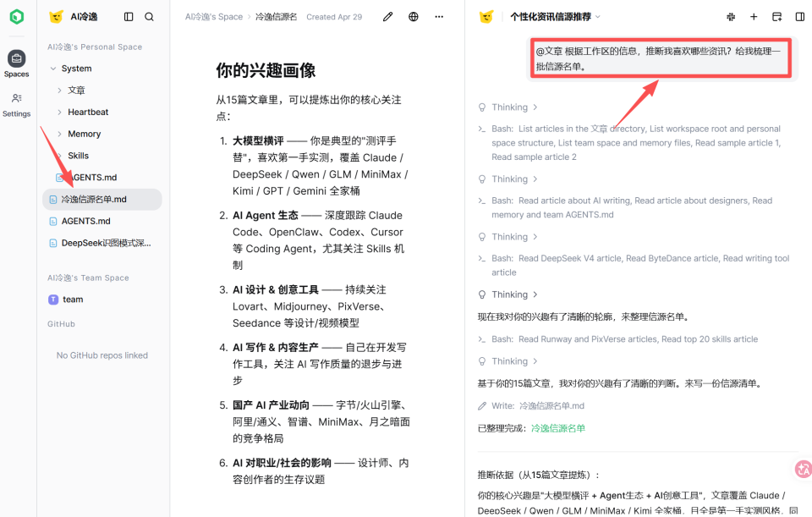Image resolution: width=812 pixels, height=517 pixels.
Task: Click the AI冷逸's Team Space label
Action: 88,278
